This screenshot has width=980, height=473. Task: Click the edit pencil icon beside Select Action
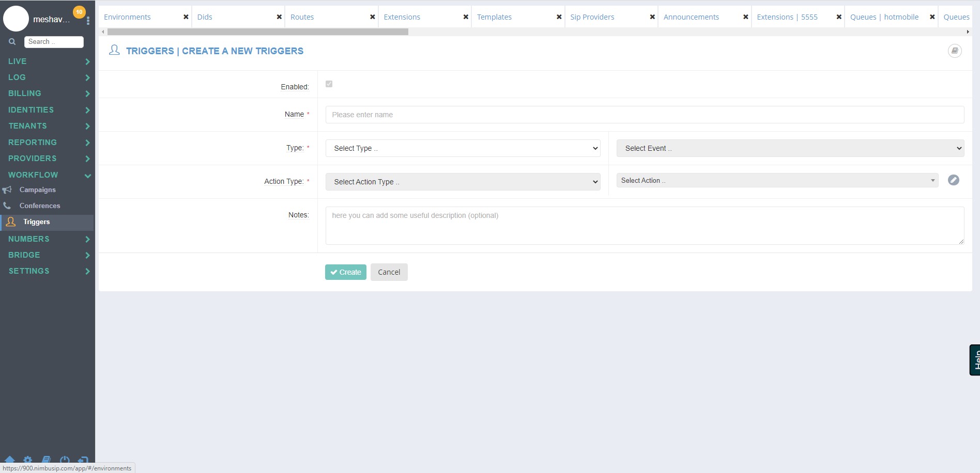point(954,180)
